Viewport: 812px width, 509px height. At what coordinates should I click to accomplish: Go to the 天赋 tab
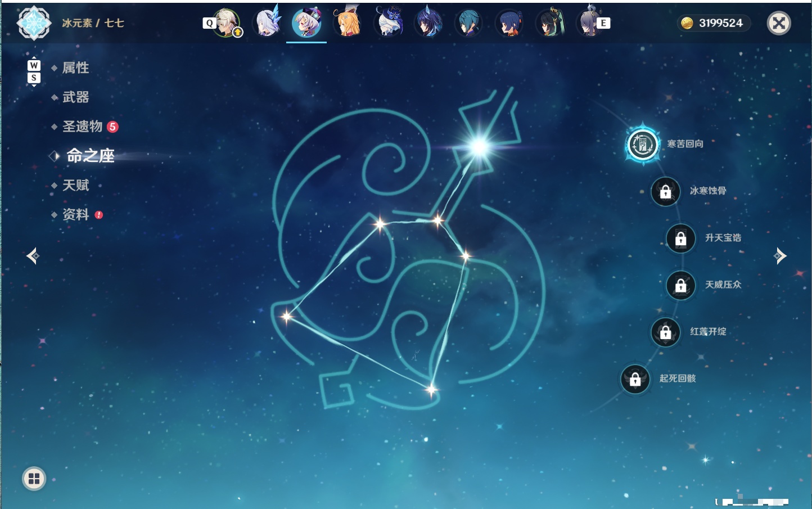pos(75,185)
